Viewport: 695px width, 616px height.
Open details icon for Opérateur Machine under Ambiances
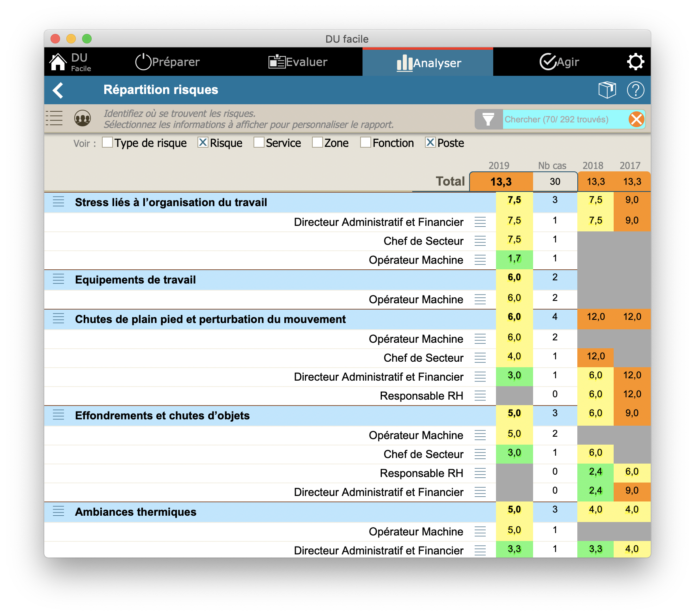[480, 531]
